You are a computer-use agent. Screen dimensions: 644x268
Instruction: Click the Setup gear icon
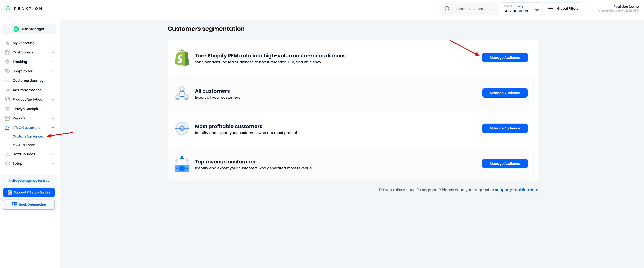point(7,163)
